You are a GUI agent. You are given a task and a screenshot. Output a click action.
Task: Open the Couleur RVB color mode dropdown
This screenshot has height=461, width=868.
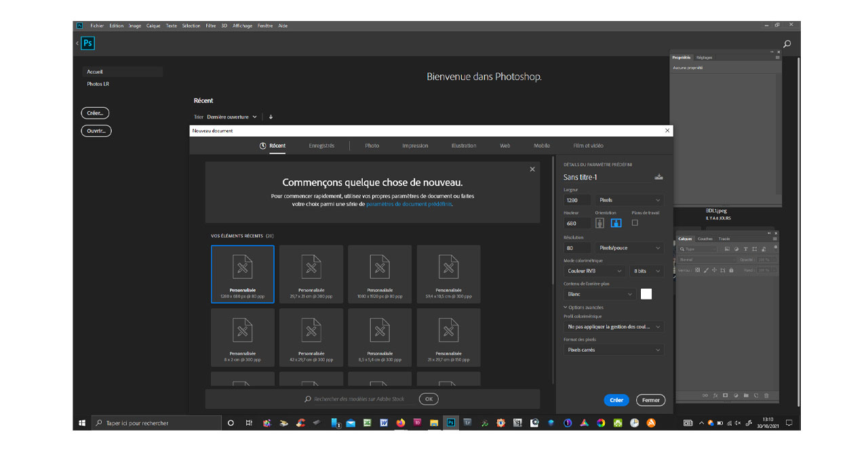pyautogui.click(x=595, y=270)
